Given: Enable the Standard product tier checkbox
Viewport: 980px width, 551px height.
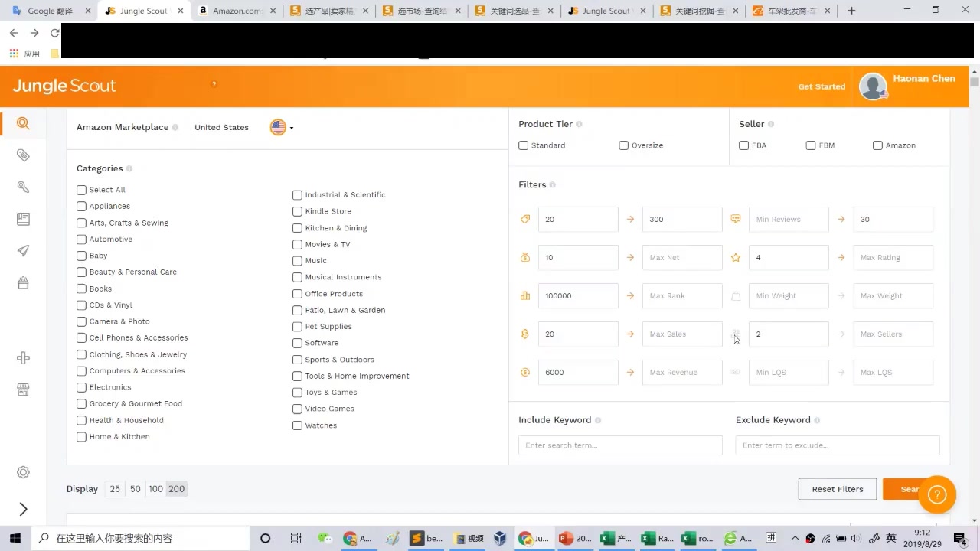Looking at the screenshot, I should pos(524,145).
